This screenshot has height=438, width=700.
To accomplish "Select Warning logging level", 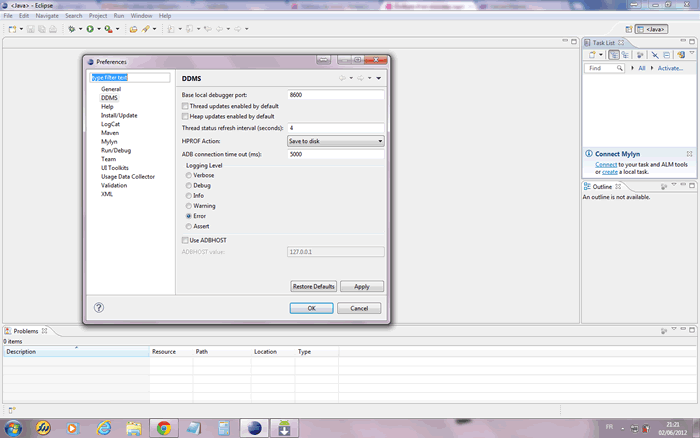I will [189, 206].
